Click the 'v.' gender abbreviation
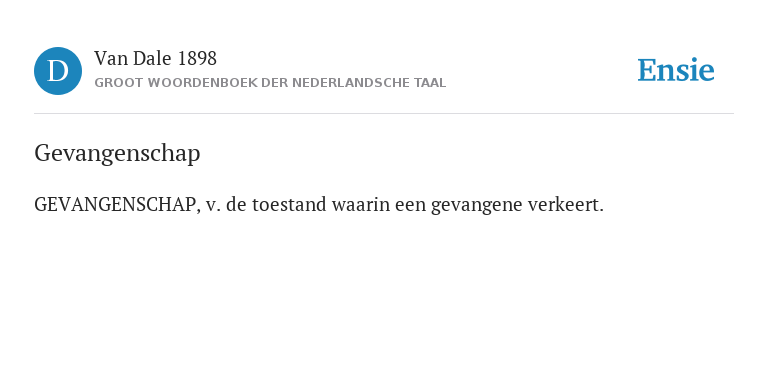 coord(213,205)
